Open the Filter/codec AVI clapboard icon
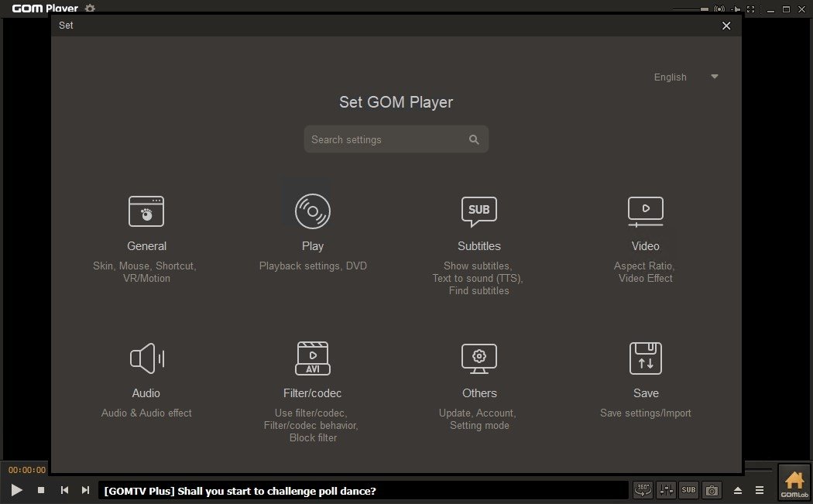Screen dimensions: 813x504 (313, 358)
